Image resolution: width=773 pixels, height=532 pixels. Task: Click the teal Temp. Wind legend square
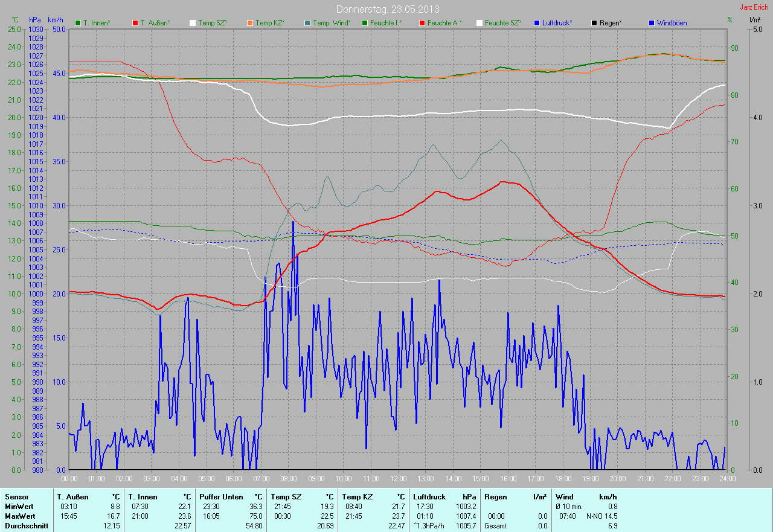(x=307, y=23)
